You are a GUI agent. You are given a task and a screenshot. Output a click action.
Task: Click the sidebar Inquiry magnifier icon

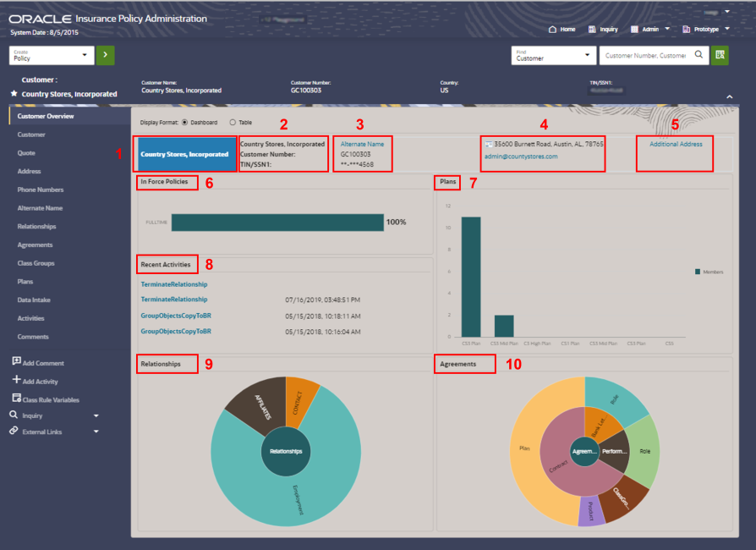[x=14, y=415]
